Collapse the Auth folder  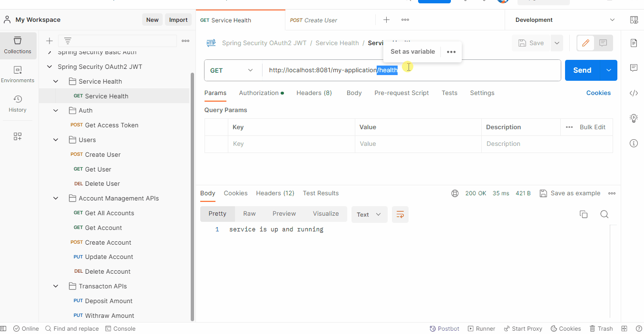[x=56, y=111]
